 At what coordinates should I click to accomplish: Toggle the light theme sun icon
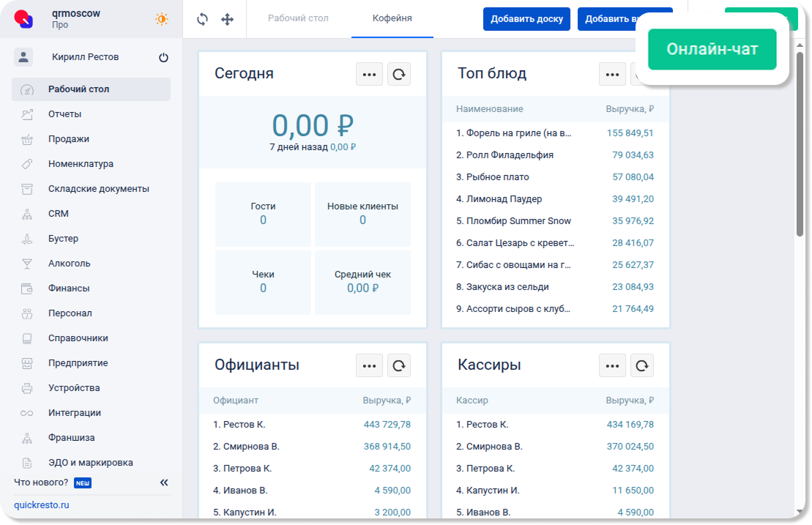[x=161, y=19]
